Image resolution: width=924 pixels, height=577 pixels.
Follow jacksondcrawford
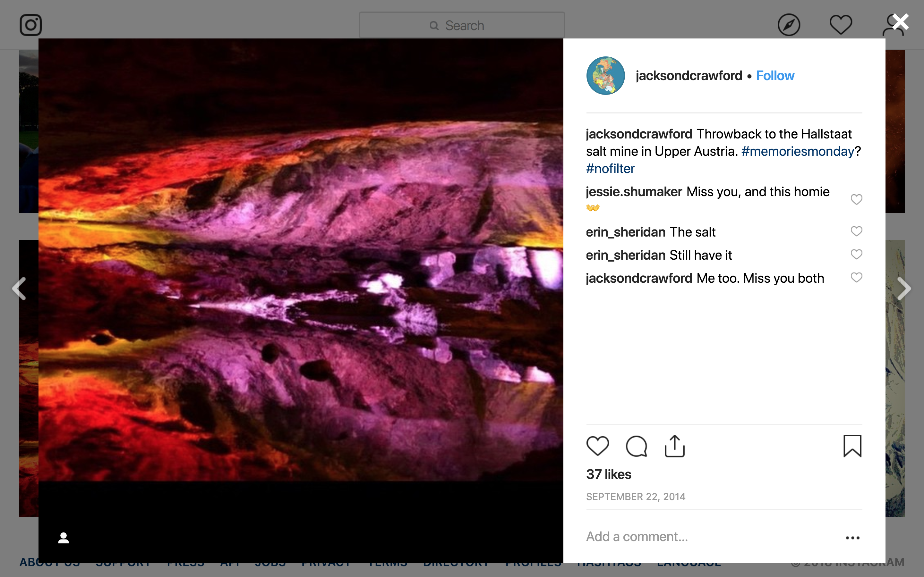click(775, 76)
